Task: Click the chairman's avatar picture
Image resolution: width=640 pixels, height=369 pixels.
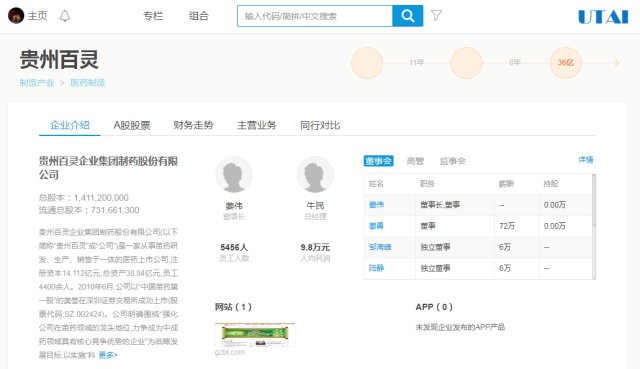Action: pos(233,175)
